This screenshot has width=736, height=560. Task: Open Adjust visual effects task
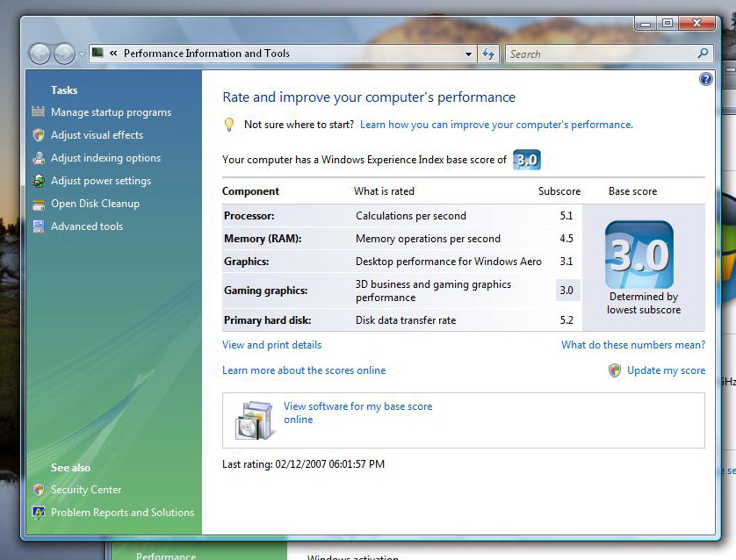coord(97,135)
